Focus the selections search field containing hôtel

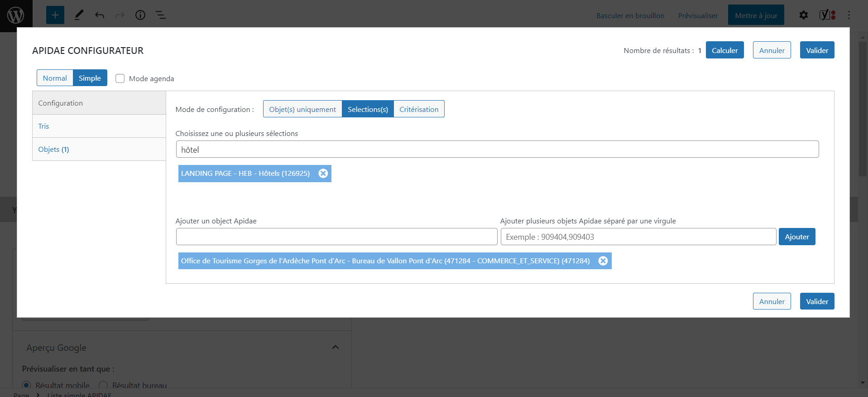click(x=497, y=149)
